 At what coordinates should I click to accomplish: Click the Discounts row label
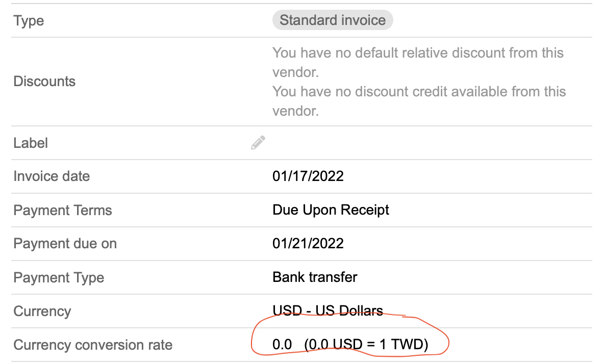coord(44,82)
